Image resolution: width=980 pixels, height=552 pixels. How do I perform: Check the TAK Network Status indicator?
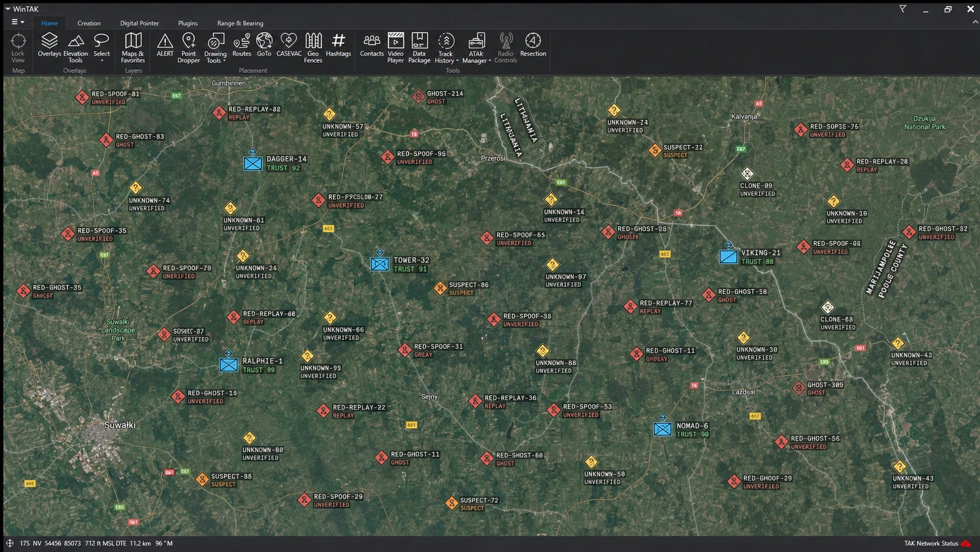pyautogui.click(x=938, y=543)
